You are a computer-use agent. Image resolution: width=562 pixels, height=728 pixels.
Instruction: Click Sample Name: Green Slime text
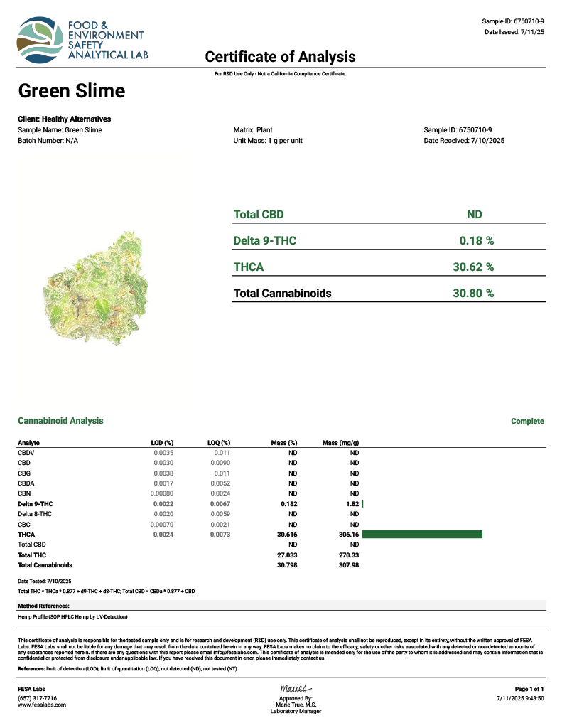(60, 130)
